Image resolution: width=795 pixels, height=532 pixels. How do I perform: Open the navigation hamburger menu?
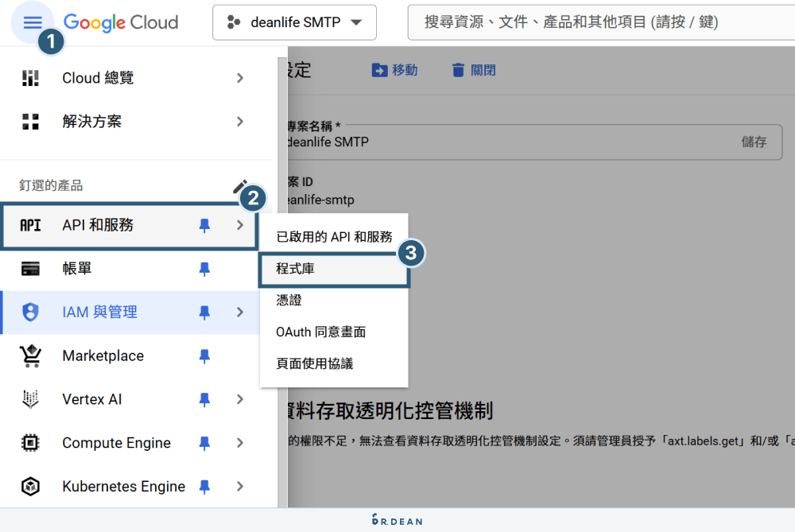(33, 22)
